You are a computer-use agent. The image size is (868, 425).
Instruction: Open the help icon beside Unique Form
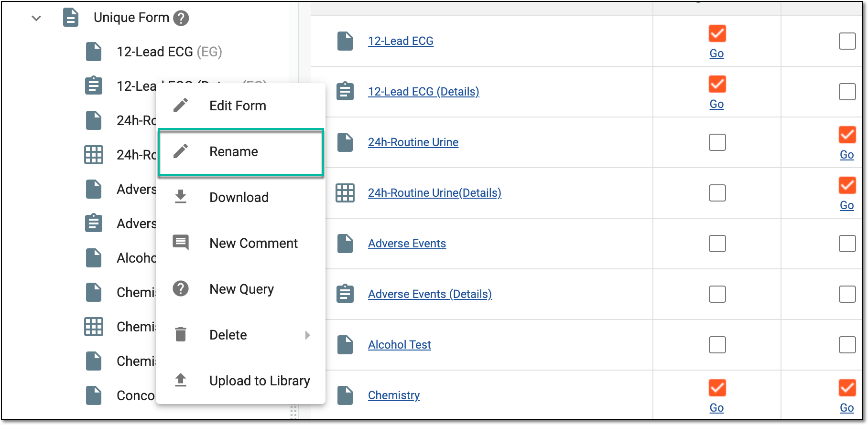tap(181, 19)
